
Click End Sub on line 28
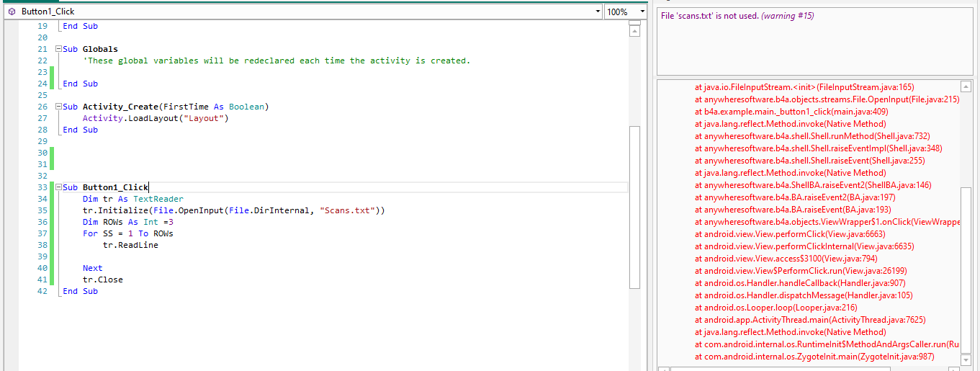pos(80,130)
